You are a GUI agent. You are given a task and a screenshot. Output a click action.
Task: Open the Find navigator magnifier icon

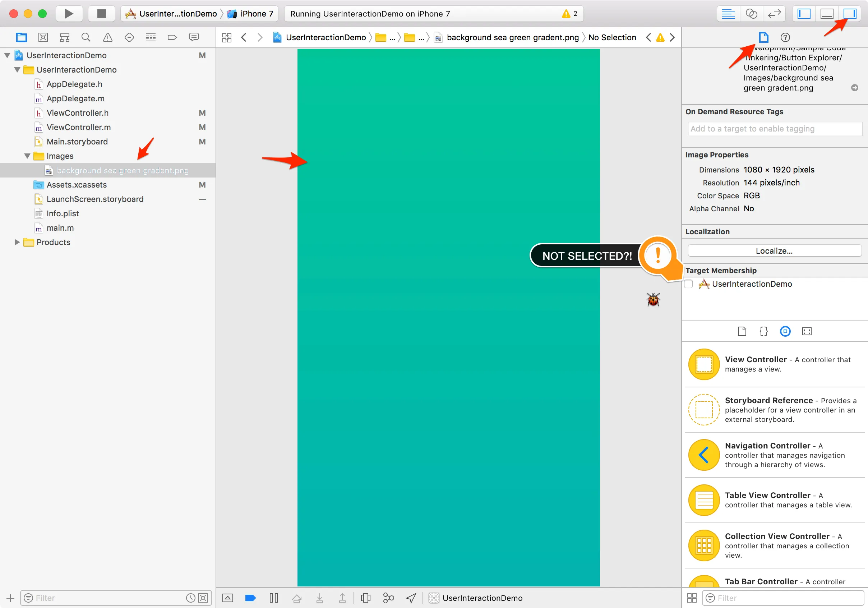[x=86, y=37]
